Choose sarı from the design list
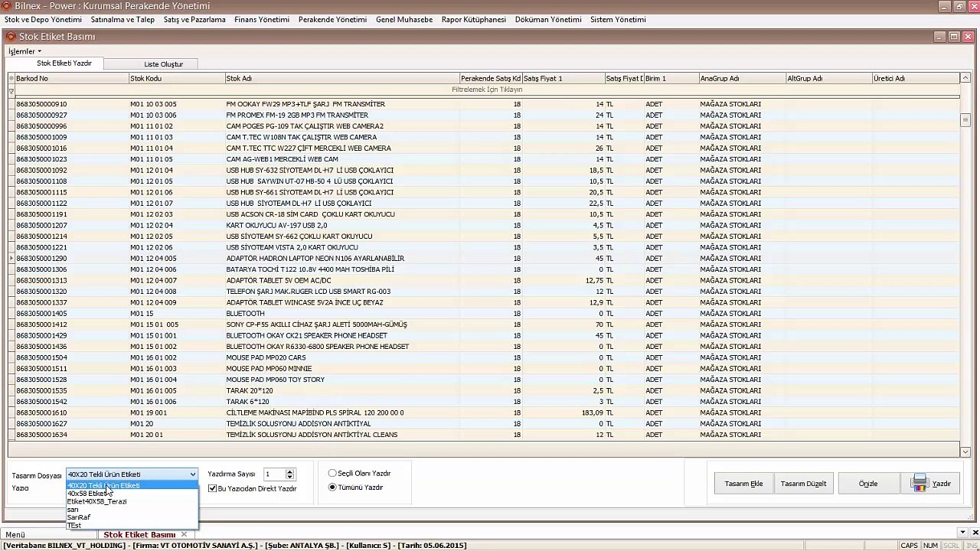 pos(132,510)
